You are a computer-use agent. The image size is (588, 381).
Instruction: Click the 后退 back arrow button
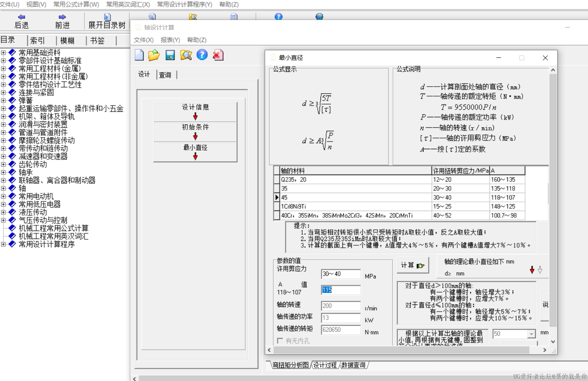(x=22, y=21)
